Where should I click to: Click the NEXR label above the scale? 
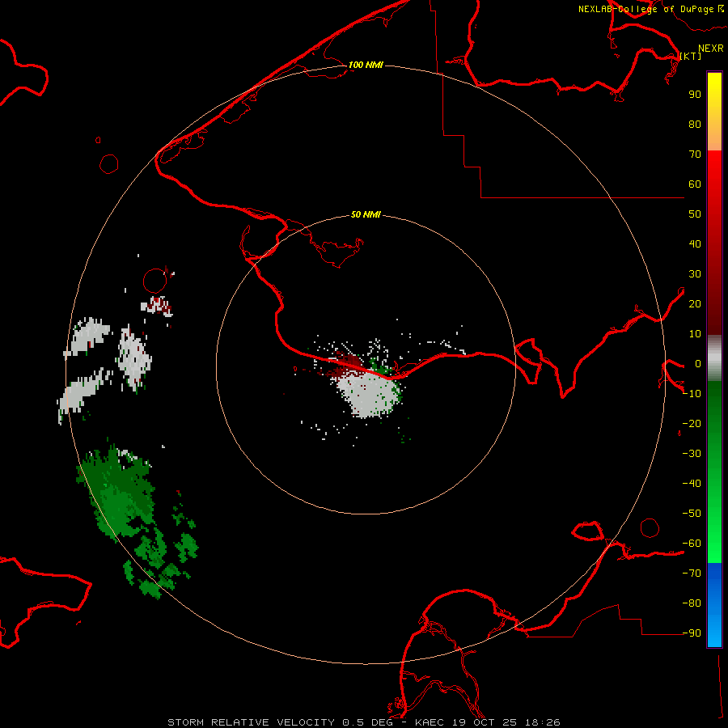[x=711, y=49]
